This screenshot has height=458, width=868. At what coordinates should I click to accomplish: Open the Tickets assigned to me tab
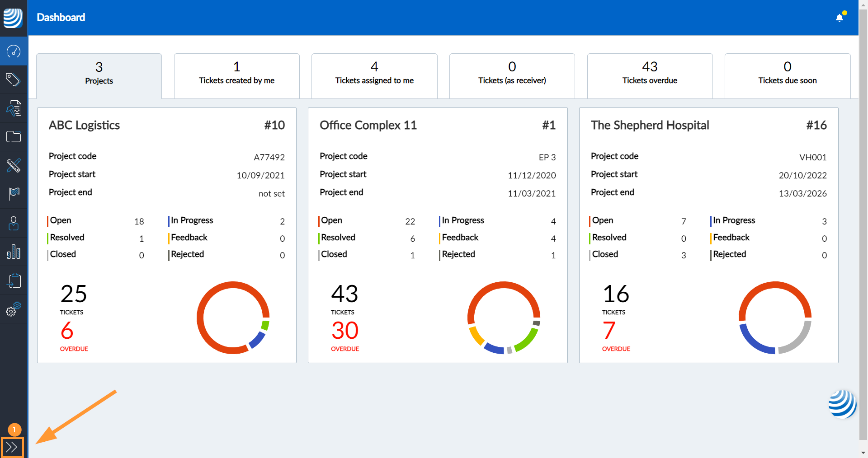(374, 74)
